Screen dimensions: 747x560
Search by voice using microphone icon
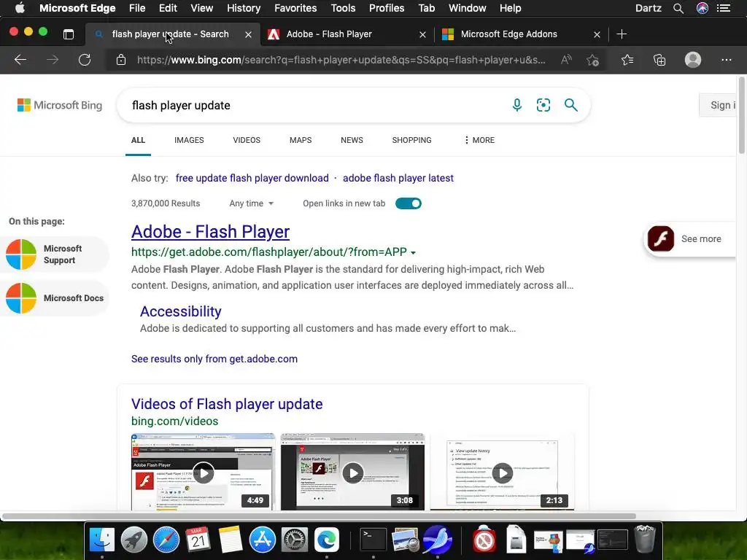tap(517, 105)
